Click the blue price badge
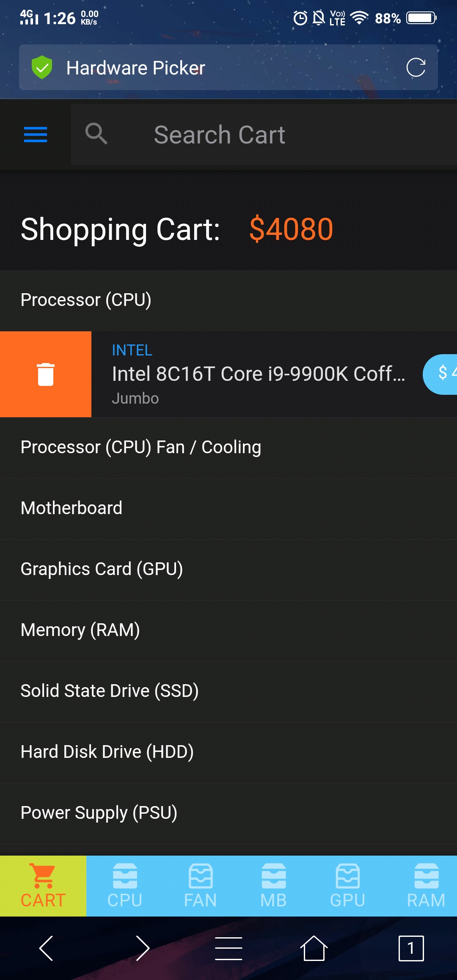Screen dimensions: 457x980 click(x=440, y=374)
